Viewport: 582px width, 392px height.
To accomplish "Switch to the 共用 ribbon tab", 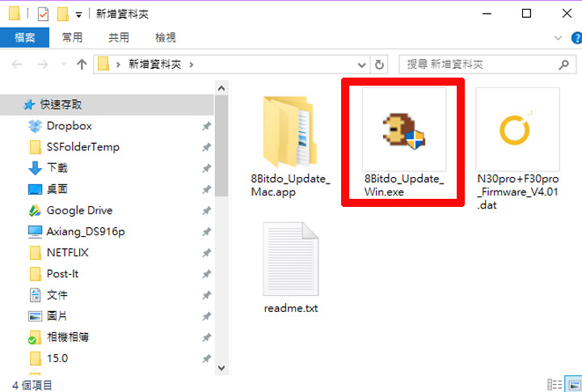I will pos(119,38).
